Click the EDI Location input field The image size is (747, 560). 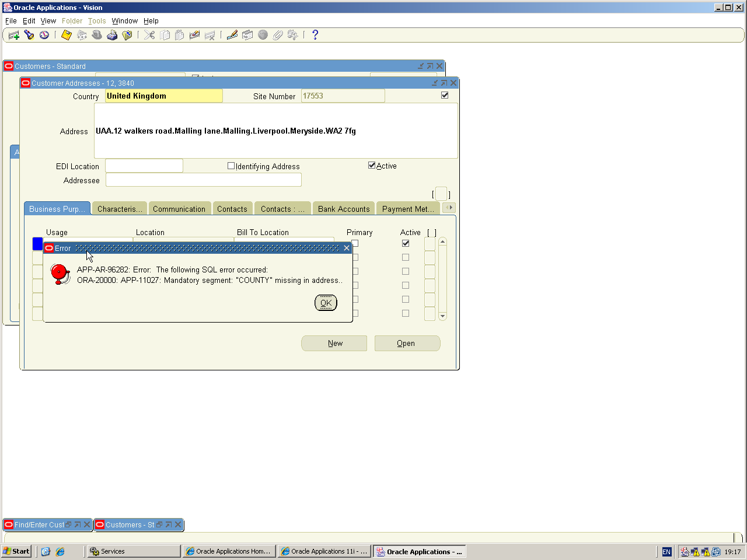(144, 166)
